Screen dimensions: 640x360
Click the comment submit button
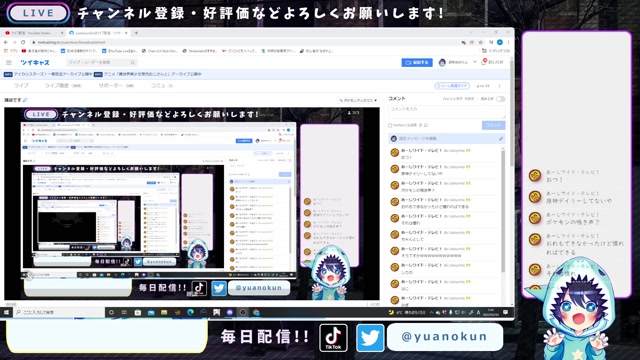tap(493, 125)
